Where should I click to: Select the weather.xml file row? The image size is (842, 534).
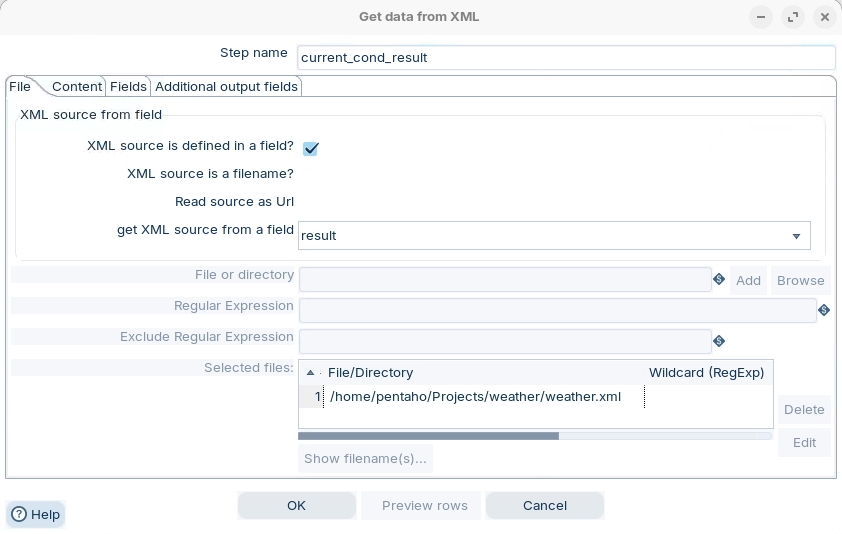(x=475, y=398)
